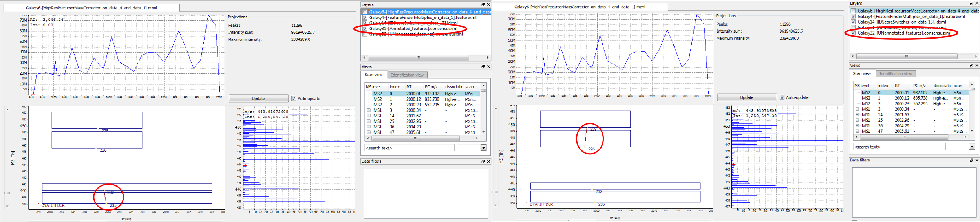The image size is (980, 222).
Task: Sort by MS level column in right window
Action: click(865, 86)
